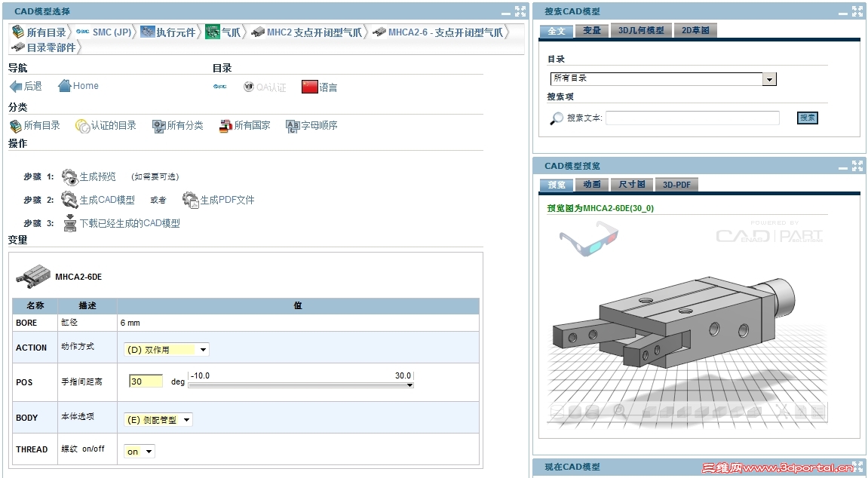Click the 搜索文本 input field

point(692,118)
